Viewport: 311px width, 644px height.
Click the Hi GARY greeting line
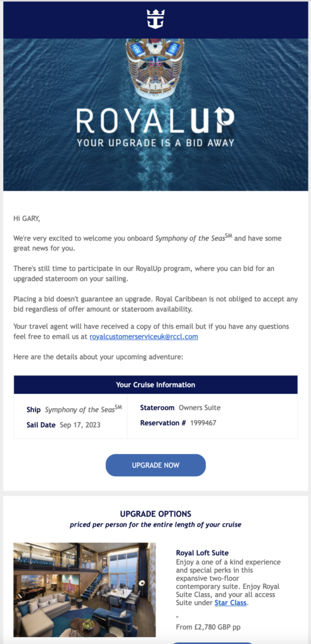(x=26, y=219)
